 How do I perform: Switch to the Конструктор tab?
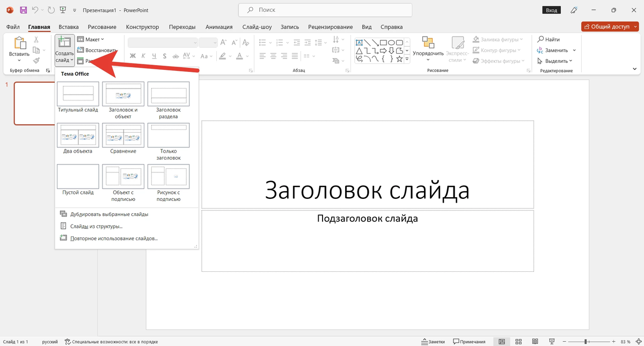(x=142, y=27)
